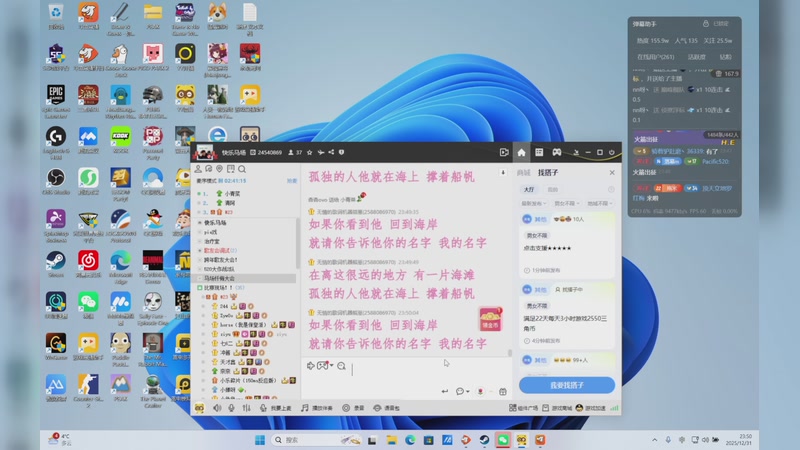Click the search icon above channel list
Screen dimensions: 800x450
[x=242, y=169]
